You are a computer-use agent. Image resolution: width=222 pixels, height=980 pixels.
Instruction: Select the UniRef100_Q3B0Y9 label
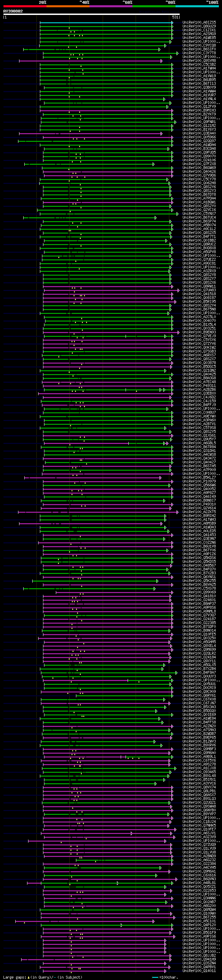coord(199,87)
